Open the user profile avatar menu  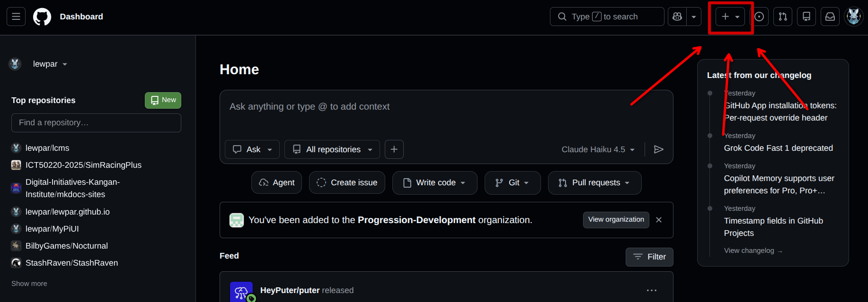(854, 17)
